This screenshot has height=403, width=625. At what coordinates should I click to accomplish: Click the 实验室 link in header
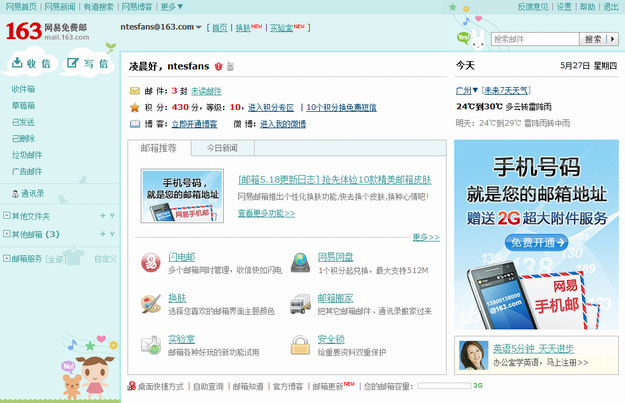tap(281, 28)
